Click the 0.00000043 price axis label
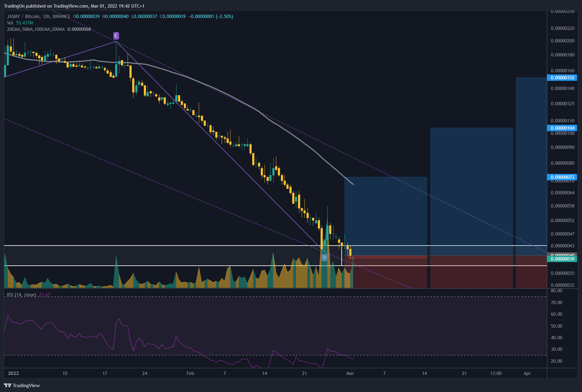Viewport: 582px width, 392px height. (x=562, y=246)
